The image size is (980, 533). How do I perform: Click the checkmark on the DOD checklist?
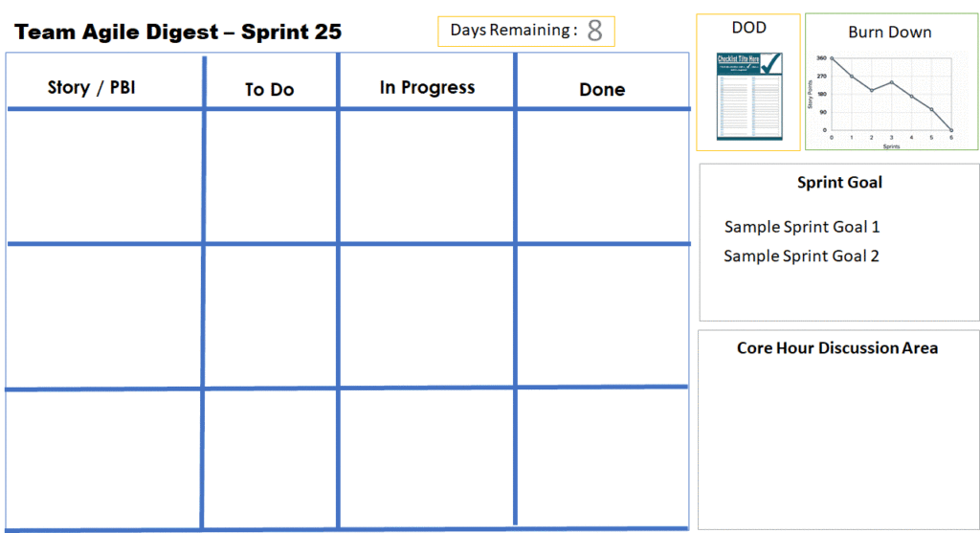(771, 63)
